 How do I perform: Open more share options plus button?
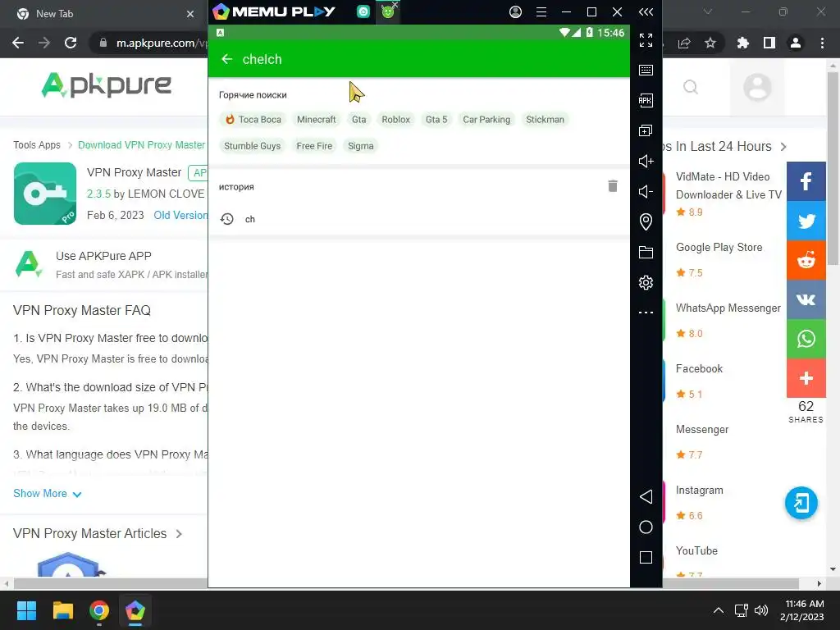tap(806, 378)
